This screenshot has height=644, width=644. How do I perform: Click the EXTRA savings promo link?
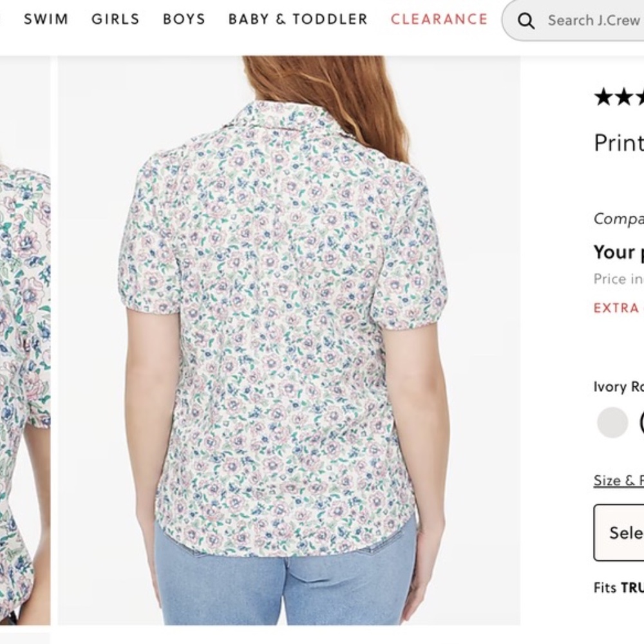click(x=617, y=308)
